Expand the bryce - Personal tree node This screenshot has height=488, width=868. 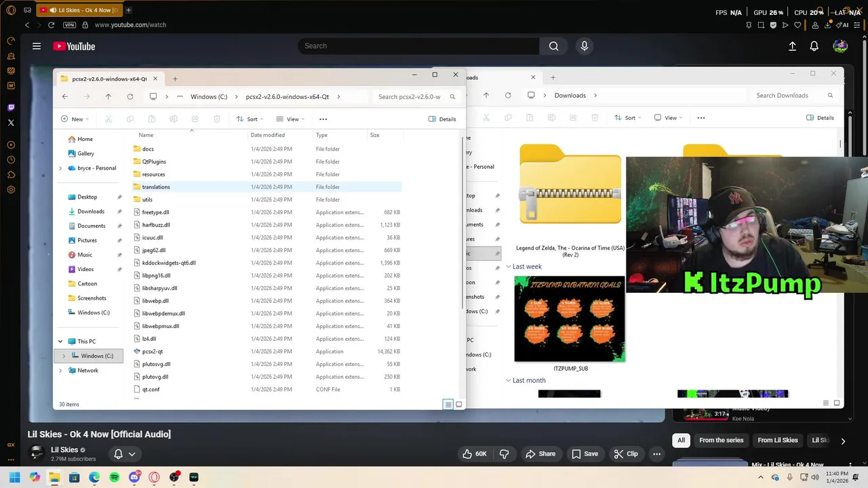pyautogui.click(x=60, y=168)
